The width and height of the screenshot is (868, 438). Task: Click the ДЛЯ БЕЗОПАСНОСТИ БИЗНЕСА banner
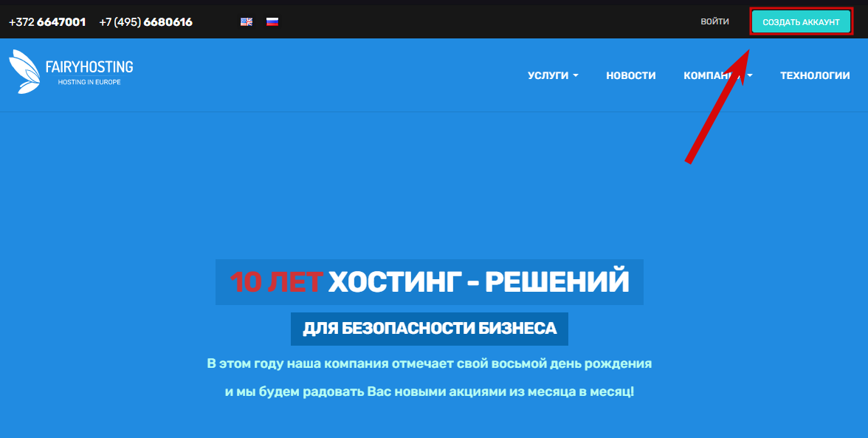pos(430,329)
